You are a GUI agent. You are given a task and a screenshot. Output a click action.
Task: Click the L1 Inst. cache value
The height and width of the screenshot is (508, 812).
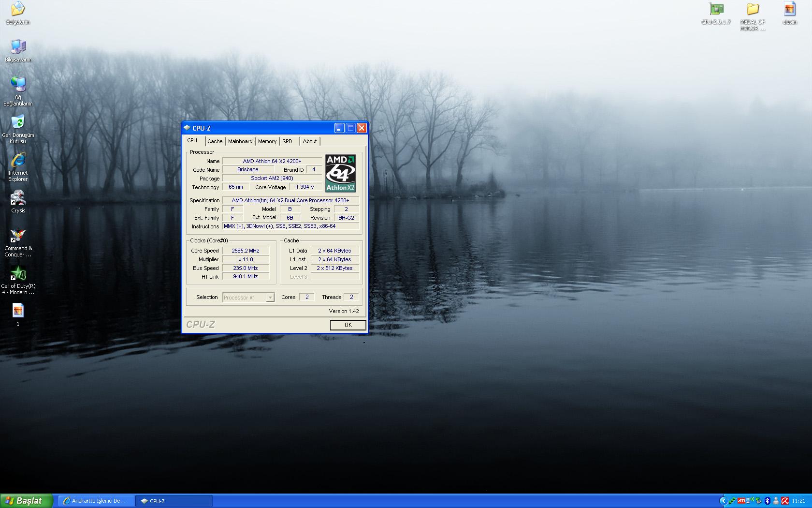point(334,259)
